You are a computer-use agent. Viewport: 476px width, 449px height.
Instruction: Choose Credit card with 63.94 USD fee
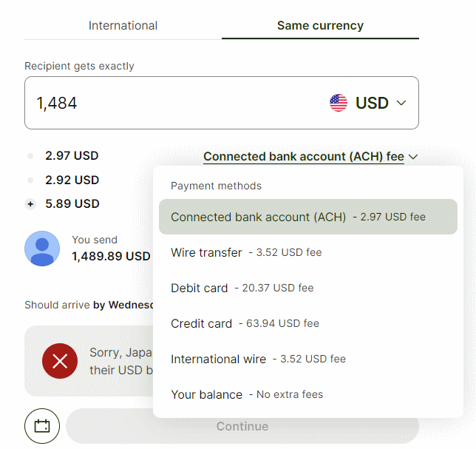pos(308,323)
